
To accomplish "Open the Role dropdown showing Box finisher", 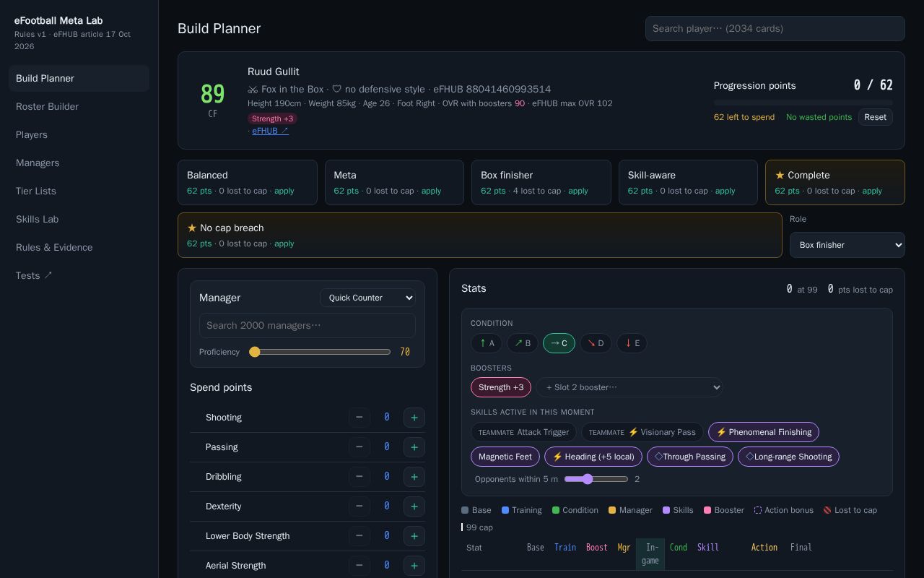I will tap(847, 245).
